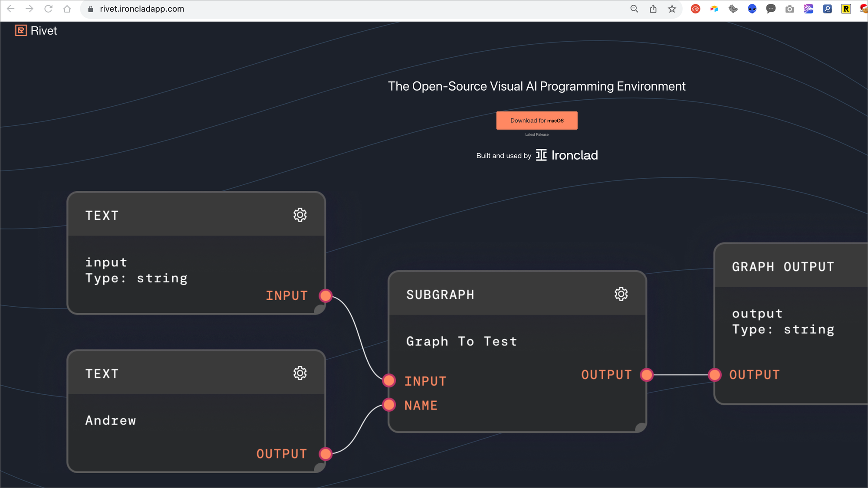Visit the Ironclad logo link

pyautogui.click(x=567, y=155)
